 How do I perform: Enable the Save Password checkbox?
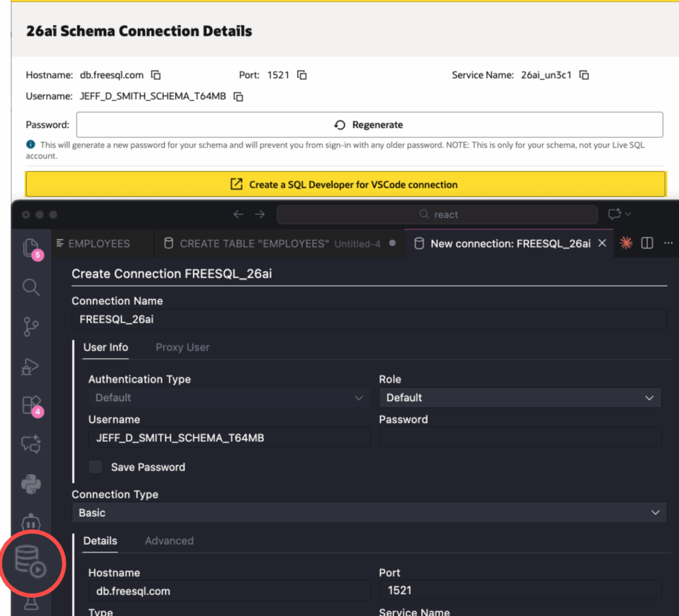point(96,467)
